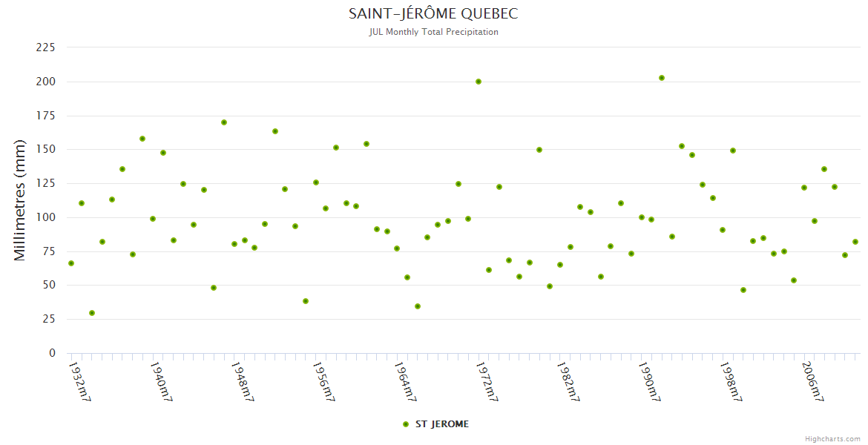Click the 1990m7 x-axis label
Image resolution: width=868 pixels, height=445 pixels.
[649, 382]
